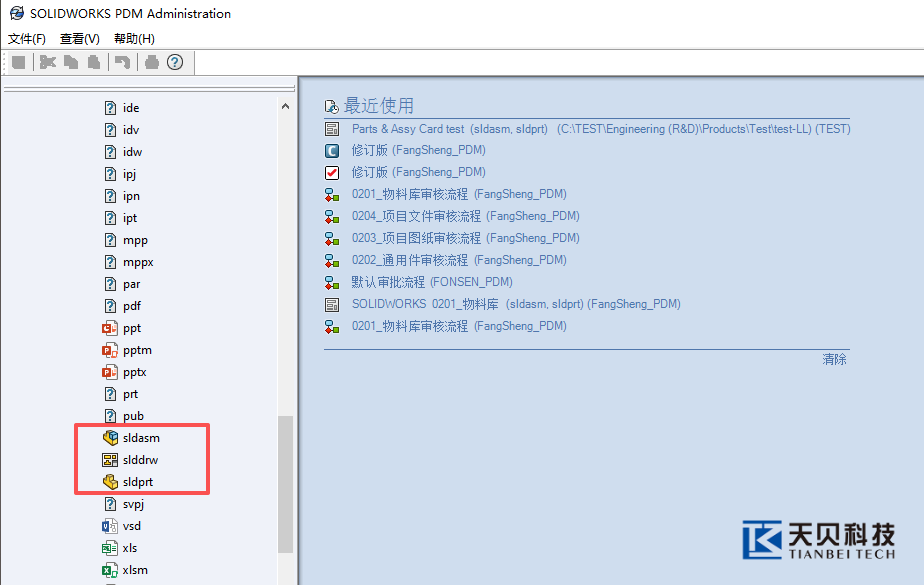Click the unknown-type icon beside svpj
The image size is (924, 585).
coord(110,504)
